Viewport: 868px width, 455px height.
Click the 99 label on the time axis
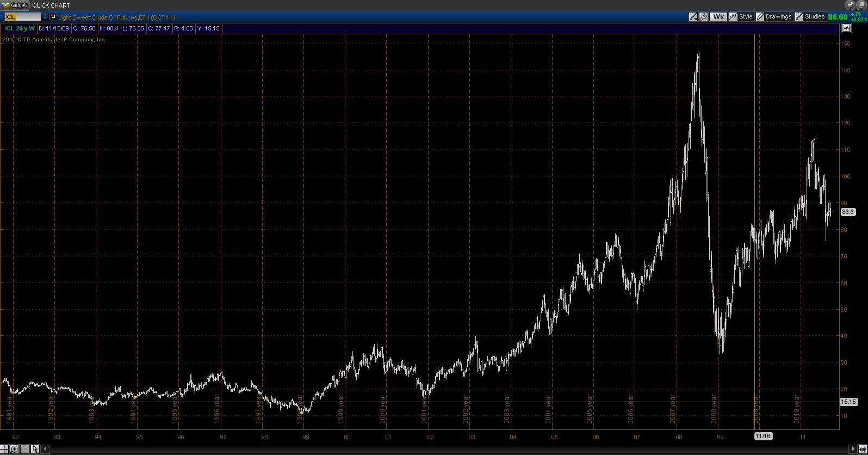click(306, 437)
